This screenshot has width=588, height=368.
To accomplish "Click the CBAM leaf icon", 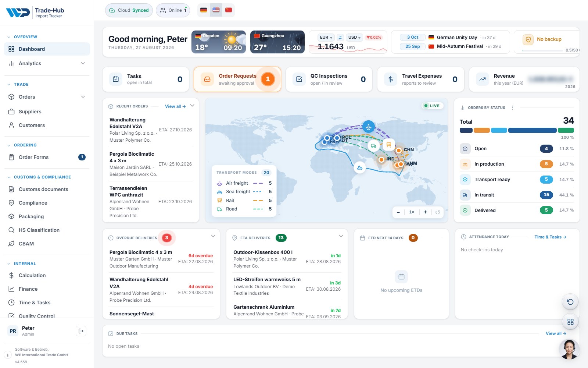I will pos(11,244).
